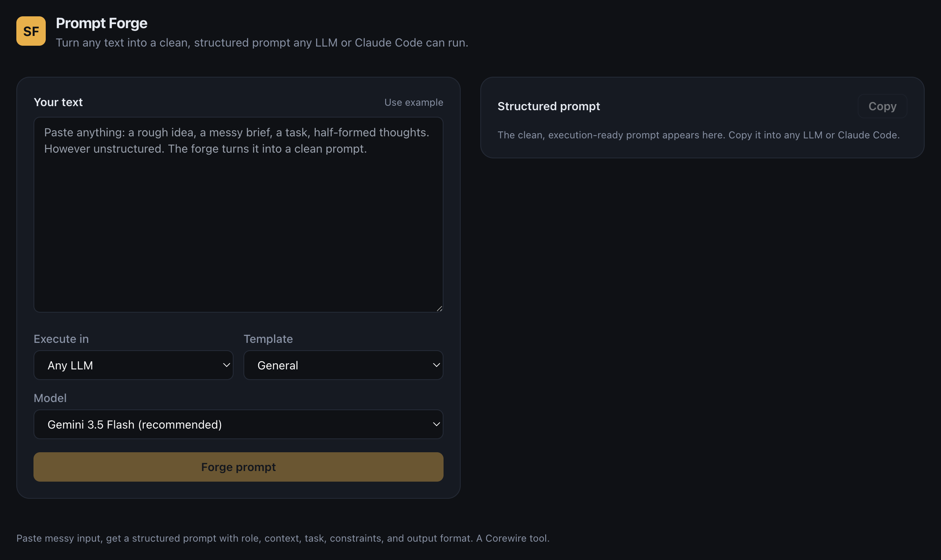The width and height of the screenshot is (941, 560).
Task: Click the Forge prompt button
Action: 239,467
